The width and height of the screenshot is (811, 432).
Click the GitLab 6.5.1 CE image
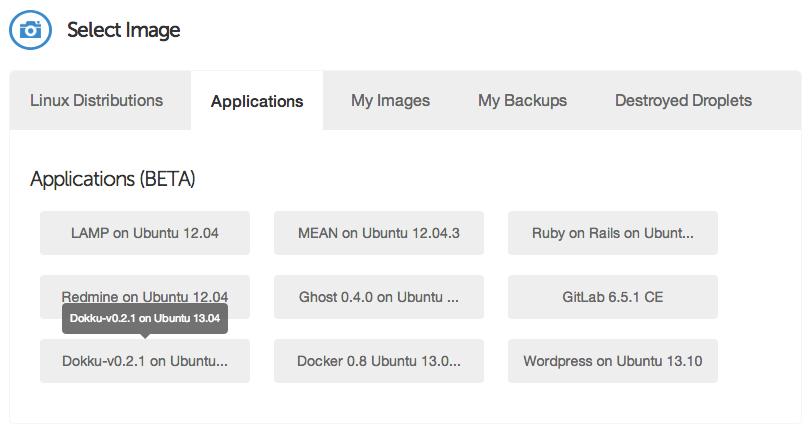point(613,297)
